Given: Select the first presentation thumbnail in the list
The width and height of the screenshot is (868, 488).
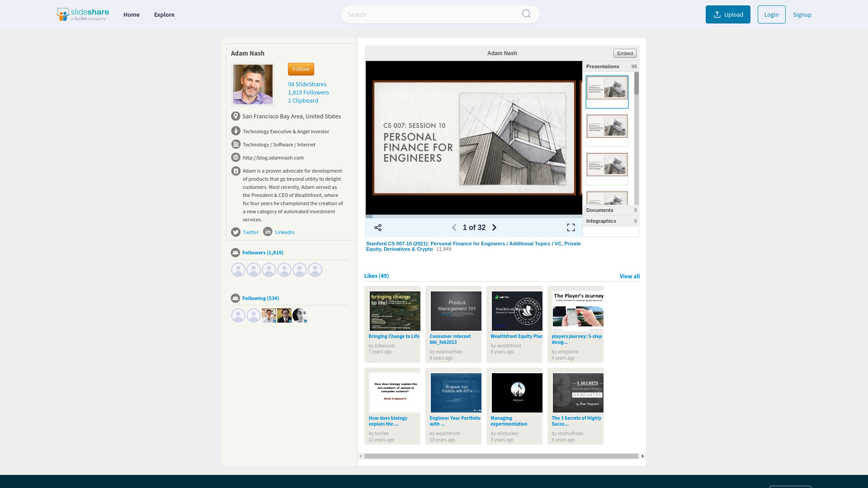Looking at the screenshot, I should (x=607, y=92).
